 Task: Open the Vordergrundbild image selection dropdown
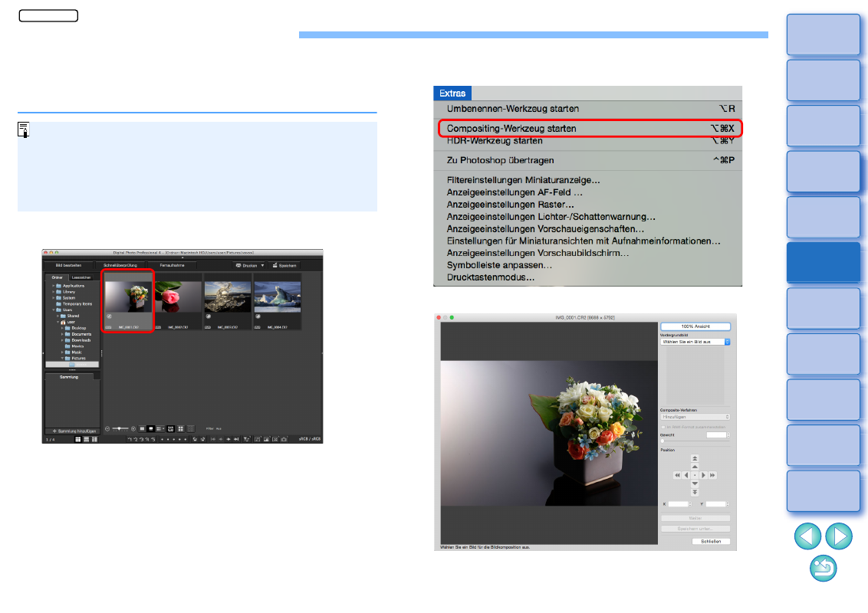point(695,342)
